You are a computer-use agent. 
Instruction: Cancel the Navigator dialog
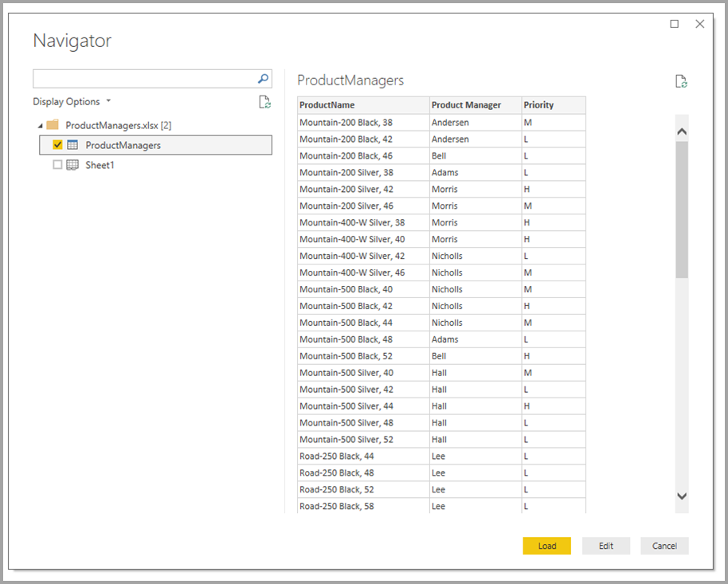[664, 546]
